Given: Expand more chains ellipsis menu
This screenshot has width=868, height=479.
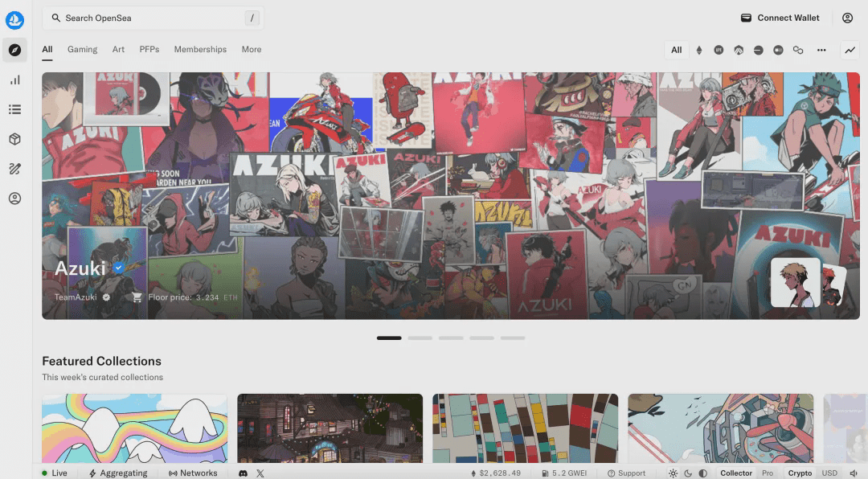Looking at the screenshot, I should [x=821, y=50].
